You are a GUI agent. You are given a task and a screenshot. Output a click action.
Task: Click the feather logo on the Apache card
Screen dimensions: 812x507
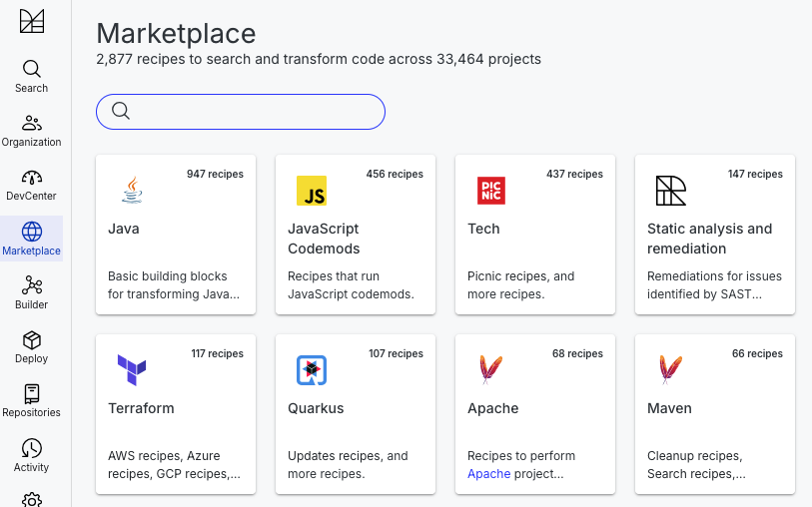(490, 370)
